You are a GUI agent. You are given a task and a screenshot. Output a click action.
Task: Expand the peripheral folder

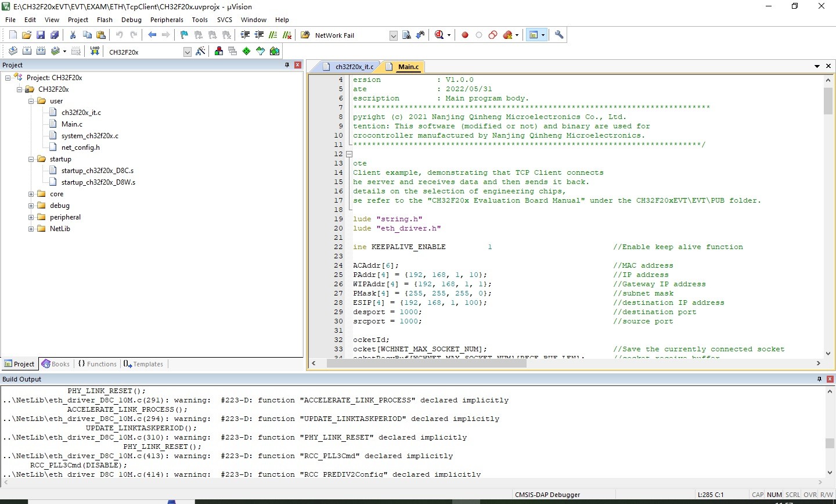(x=31, y=217)
